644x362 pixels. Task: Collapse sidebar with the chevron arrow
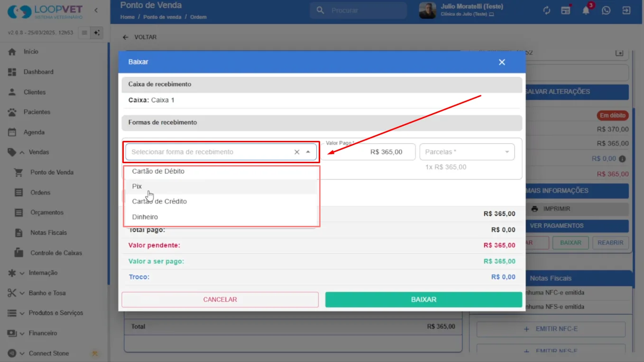click(x=96, y=10)
